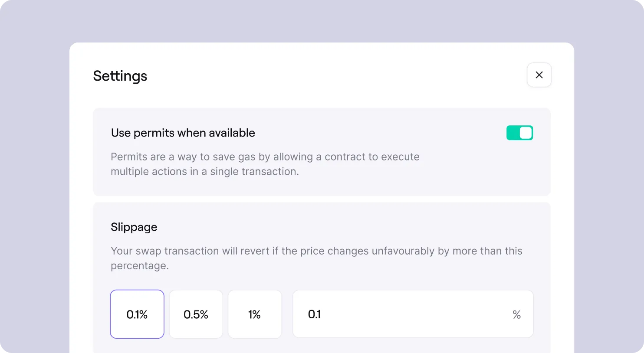This screenshot has height=353, width=644.
Task: Click the slippage description text
Action: pos(316,258)
